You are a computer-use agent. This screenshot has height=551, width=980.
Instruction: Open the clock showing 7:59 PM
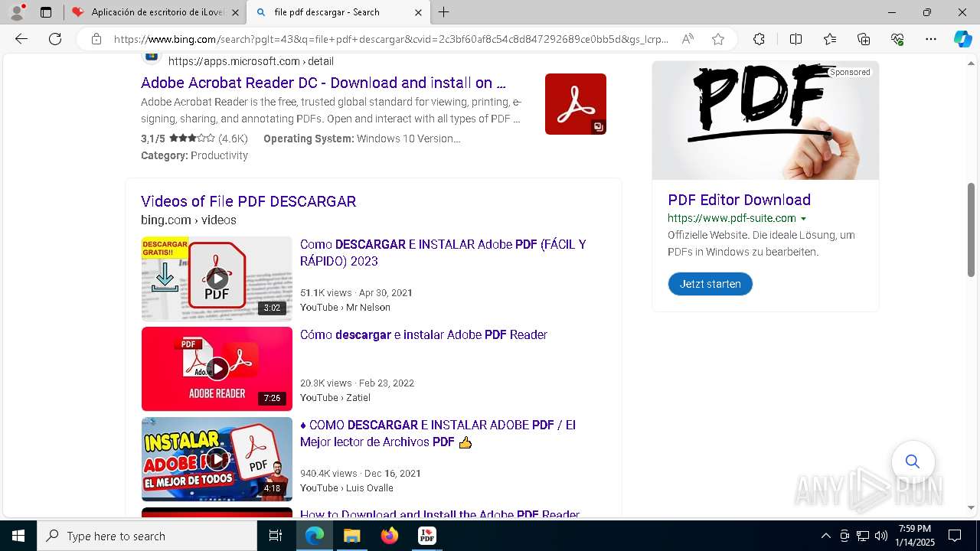[916, 536]
